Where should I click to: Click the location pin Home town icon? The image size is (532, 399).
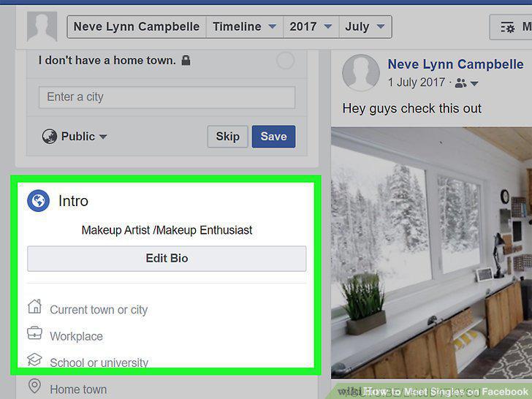point(34,386)
